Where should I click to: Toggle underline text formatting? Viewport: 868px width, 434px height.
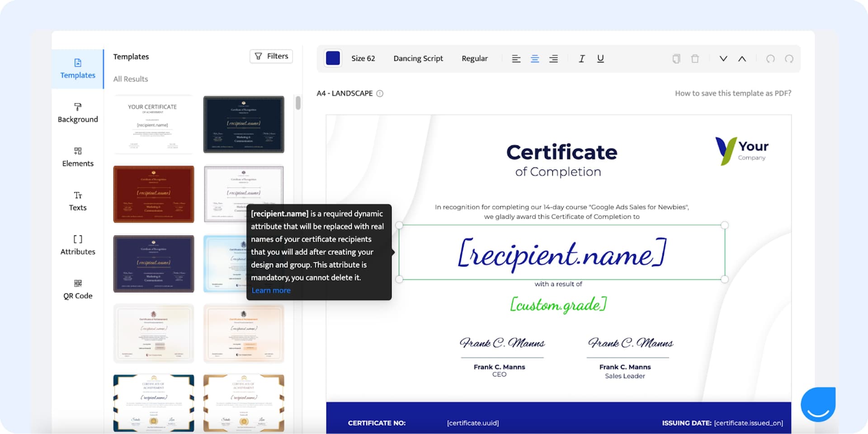point(600,59)
